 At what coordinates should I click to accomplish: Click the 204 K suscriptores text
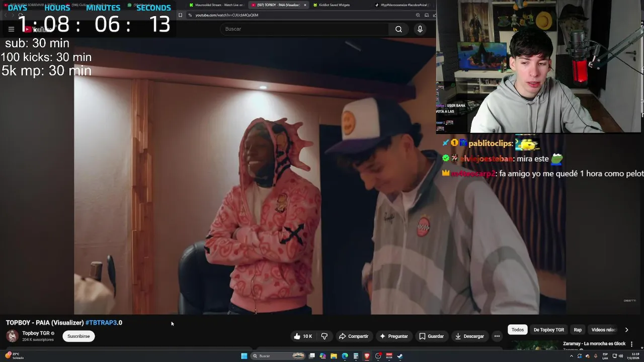click(x=38, y=340)
